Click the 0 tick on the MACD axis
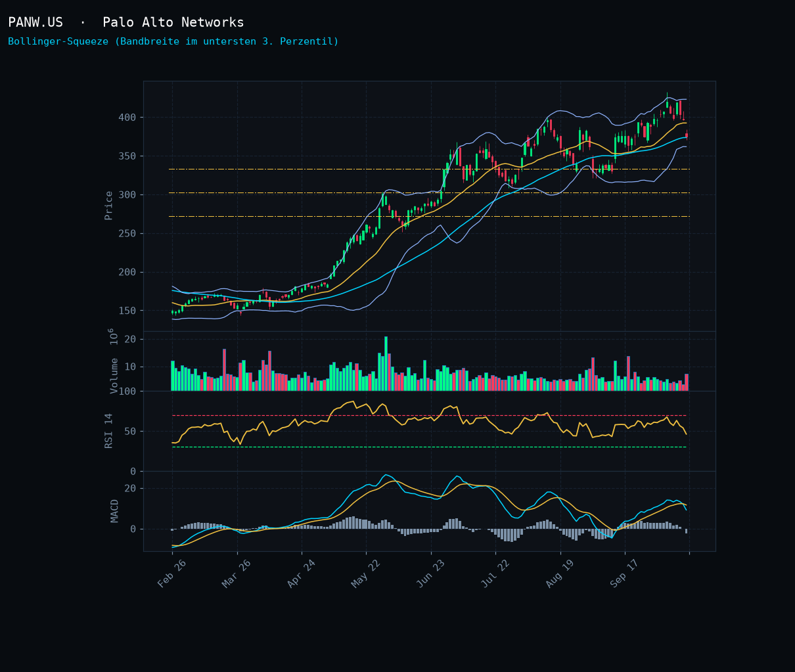This screenshot has width=795, height=672. point(133,529)
